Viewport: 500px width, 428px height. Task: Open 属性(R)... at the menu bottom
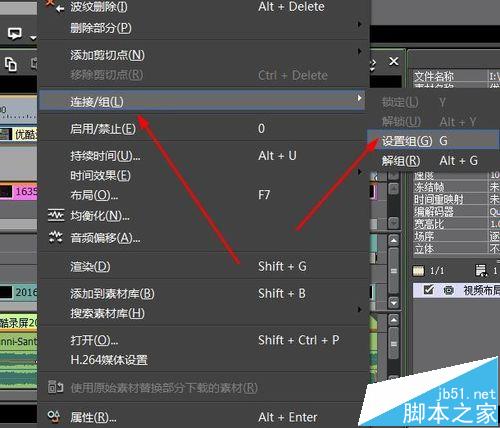203,417
